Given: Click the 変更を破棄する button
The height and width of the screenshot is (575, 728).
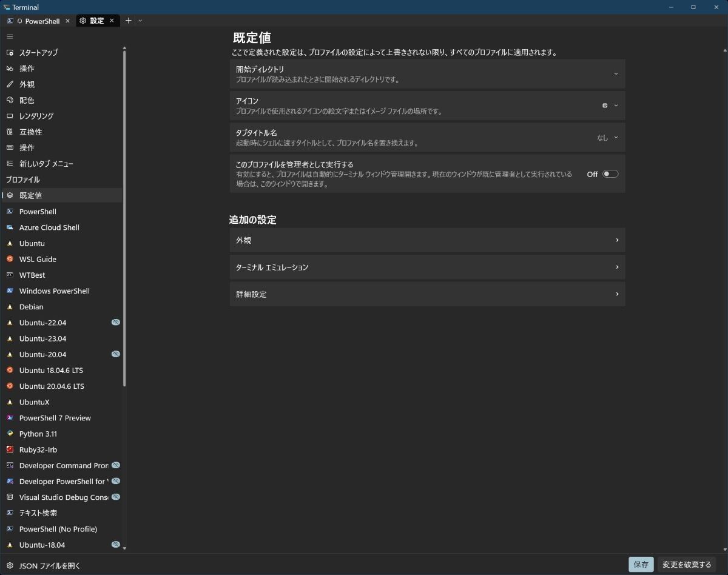Looking at the screenshot, I should [x=687, y=565].
